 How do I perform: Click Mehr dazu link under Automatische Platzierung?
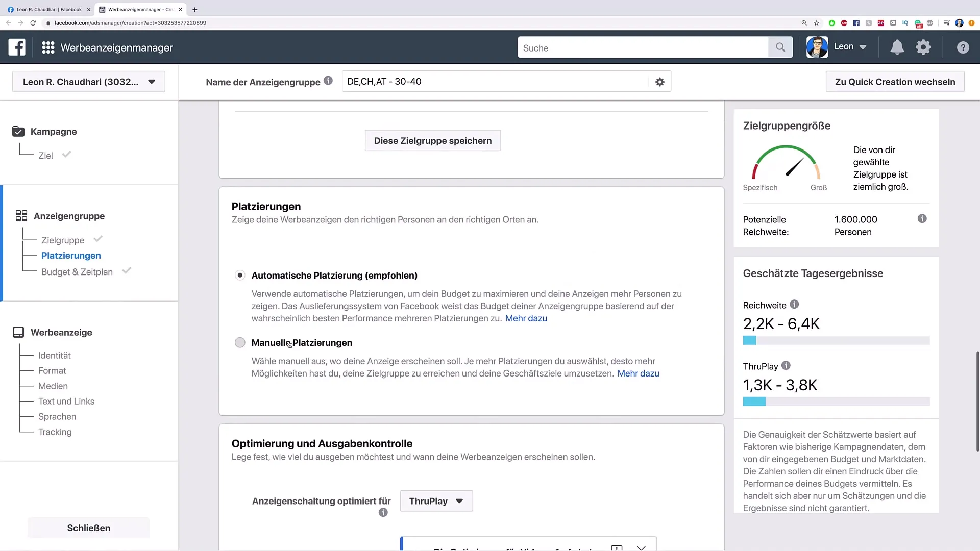[526, 317]
